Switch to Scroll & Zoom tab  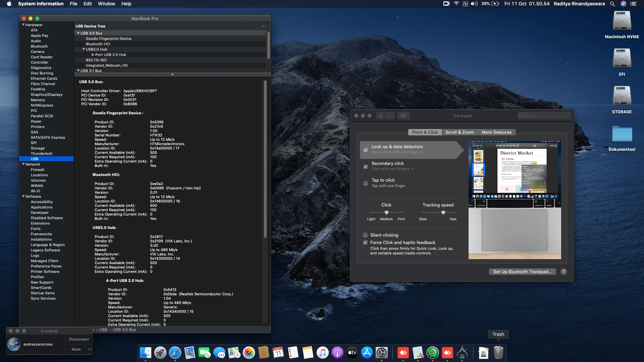(x=460, y=132)
